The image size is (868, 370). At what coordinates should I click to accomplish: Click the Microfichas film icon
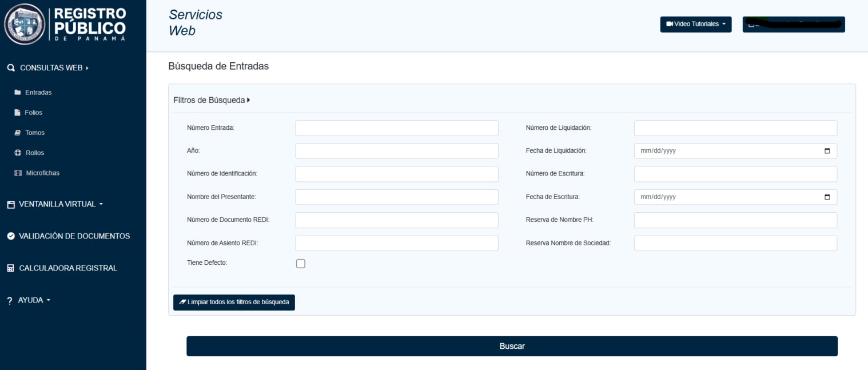(x=18, y=173)
